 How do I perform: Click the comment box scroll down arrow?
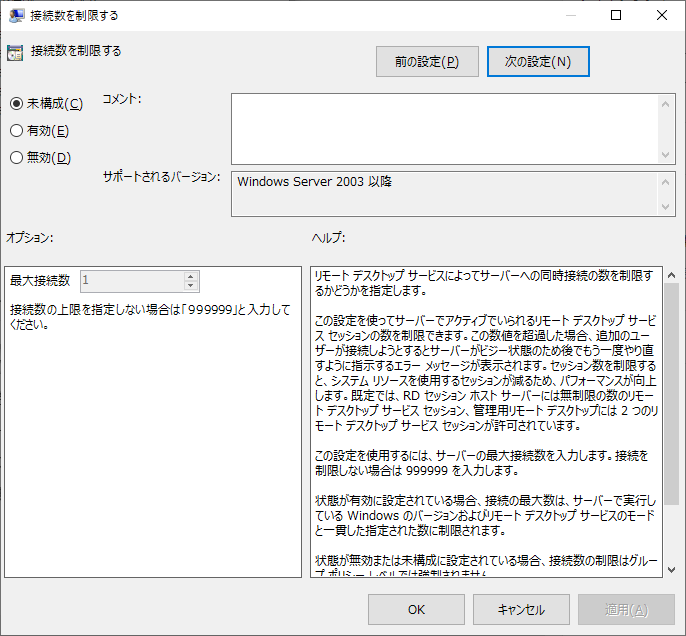(665, 155)
